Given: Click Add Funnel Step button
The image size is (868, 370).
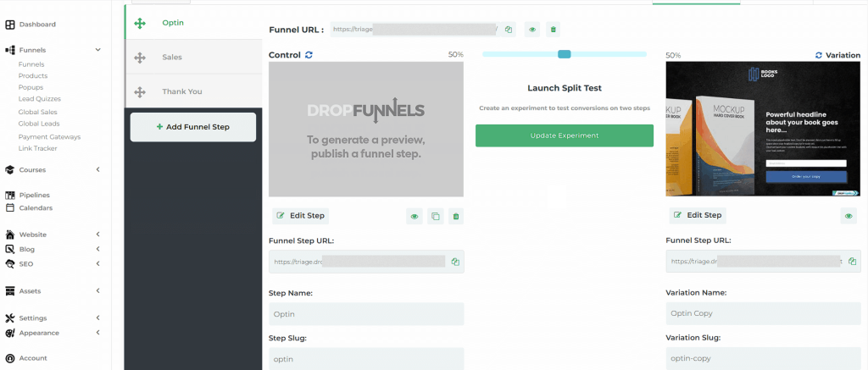Looking at the screenshot, I should (193, 127).
